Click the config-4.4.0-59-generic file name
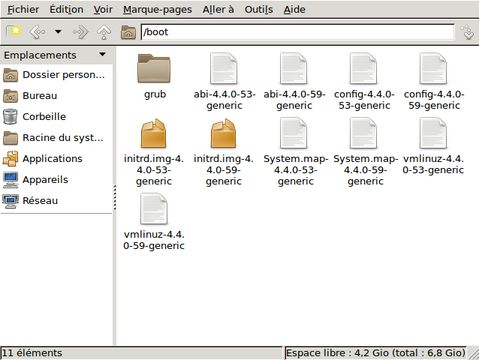Viewport: 479px width, 360px height. pos(434,100)
